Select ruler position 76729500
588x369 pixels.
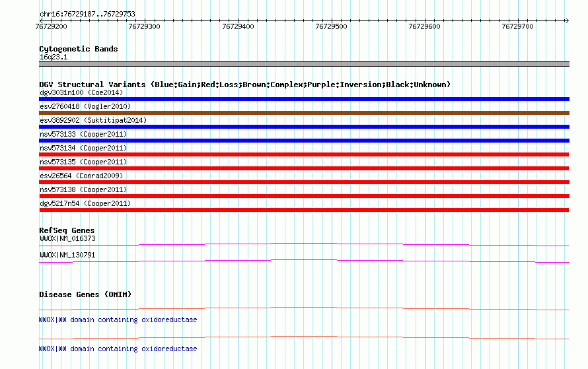pos(331,26)
